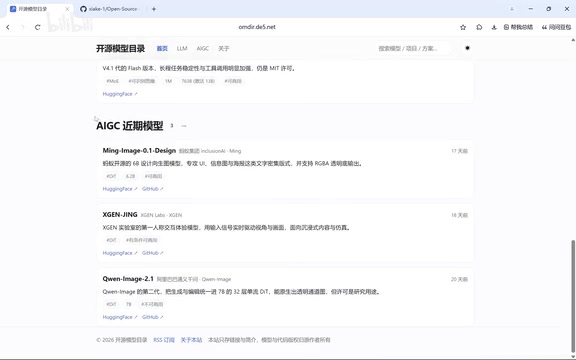Click the 问问豆包 toolbar button
This screenshot has width=576, height=360.
coord(556,27)
